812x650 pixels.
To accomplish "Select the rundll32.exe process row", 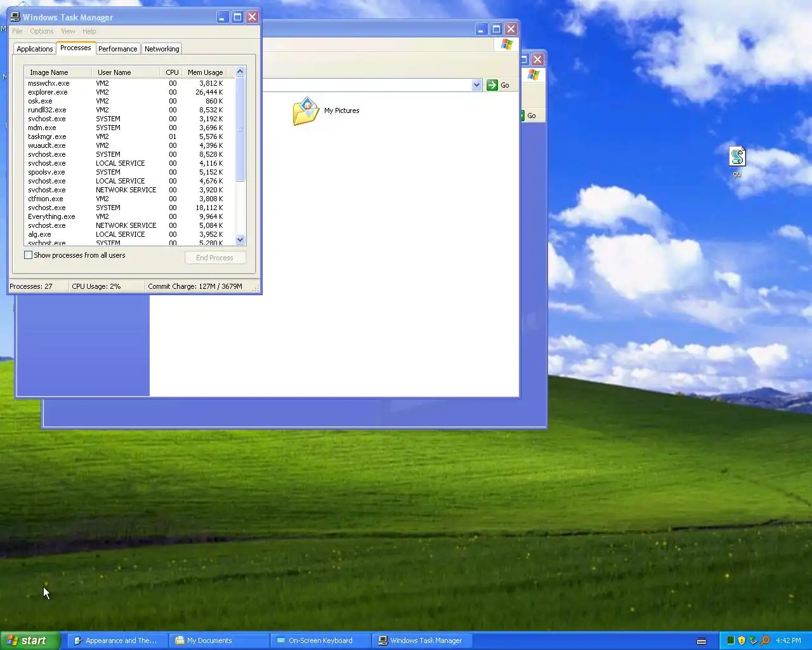I will [x=129, y=110].
